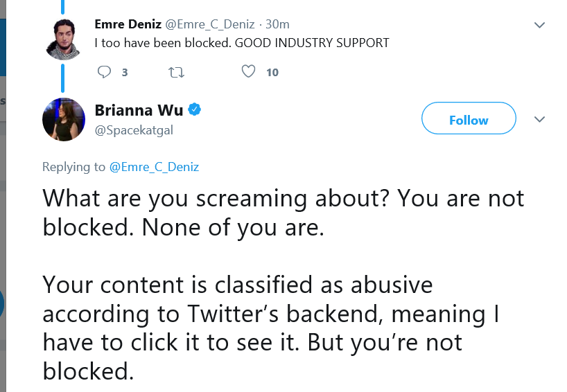This screenshot has width=567, height=392.
Task: Follow Brianna Wu
Action: 469,118
